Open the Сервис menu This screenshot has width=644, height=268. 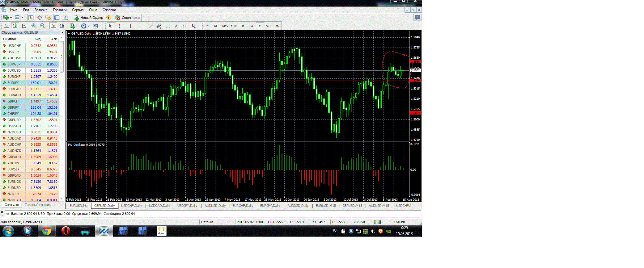pos(78,10)
